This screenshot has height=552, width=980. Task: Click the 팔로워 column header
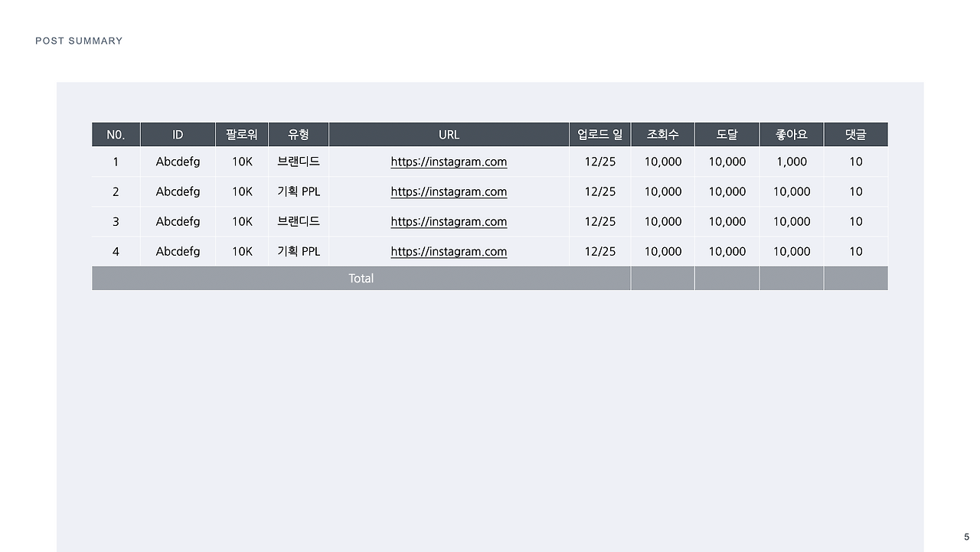(242, 134)
